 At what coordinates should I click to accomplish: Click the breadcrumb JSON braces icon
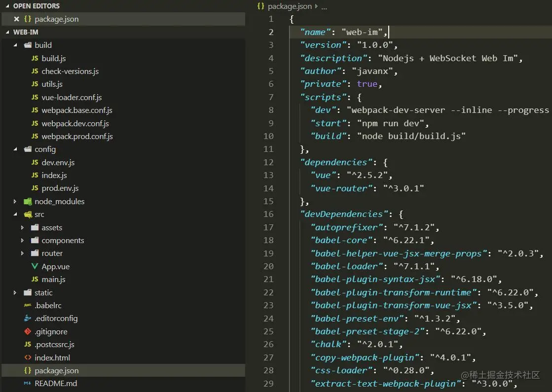[x=261, y=6]
